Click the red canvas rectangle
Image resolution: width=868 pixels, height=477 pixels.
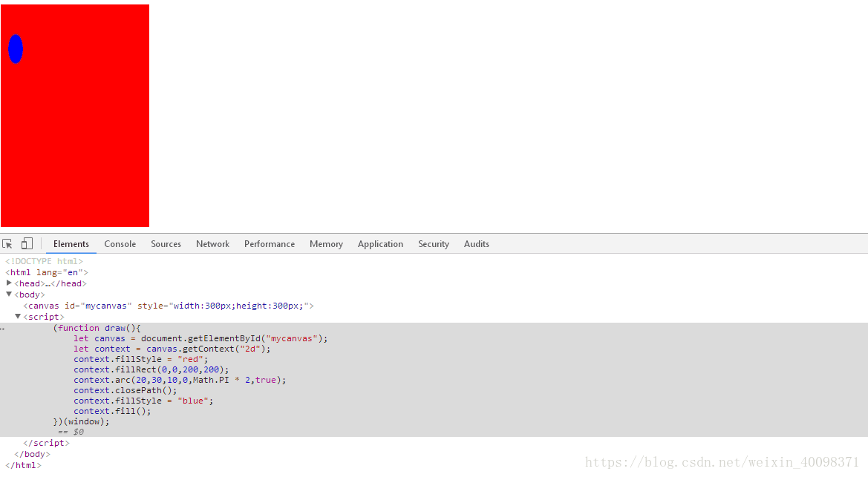click(x=75, y=116)
